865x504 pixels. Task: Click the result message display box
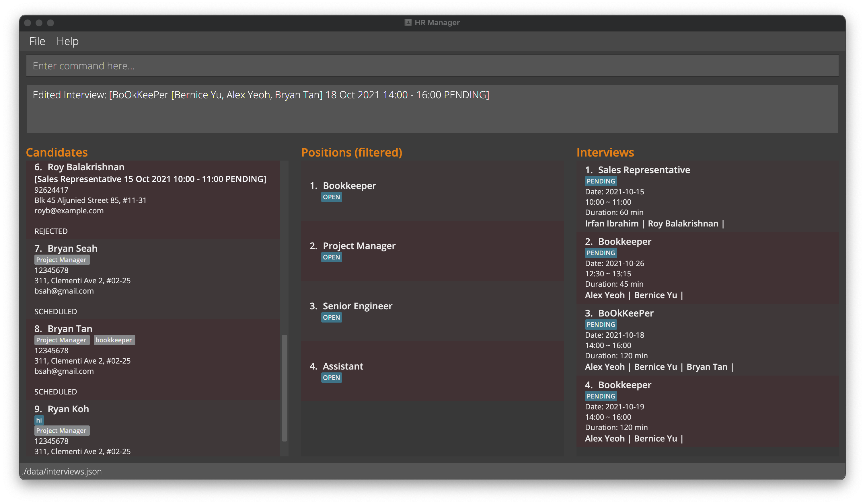432,109
